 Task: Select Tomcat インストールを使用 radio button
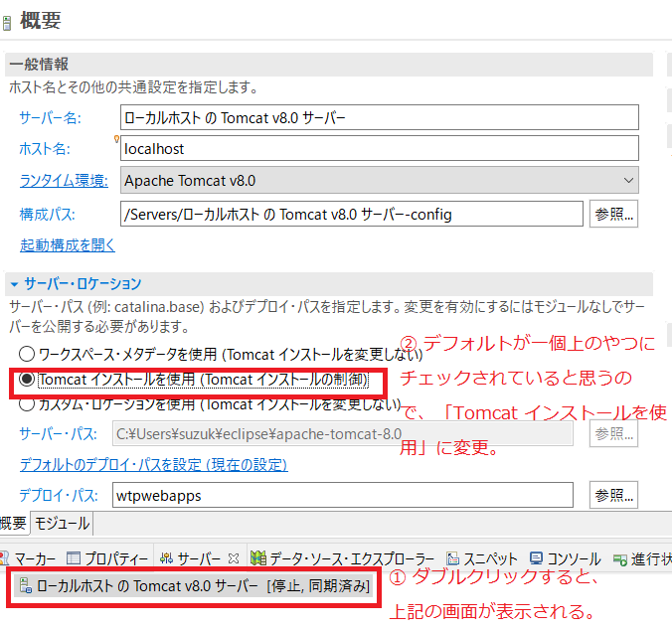point(27,379)
